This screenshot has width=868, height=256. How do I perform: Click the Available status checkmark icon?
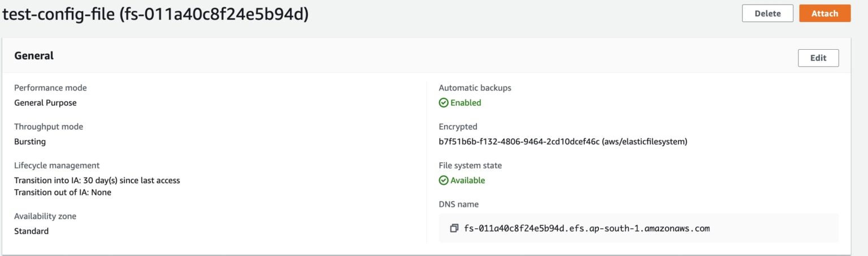coord(443,181)
